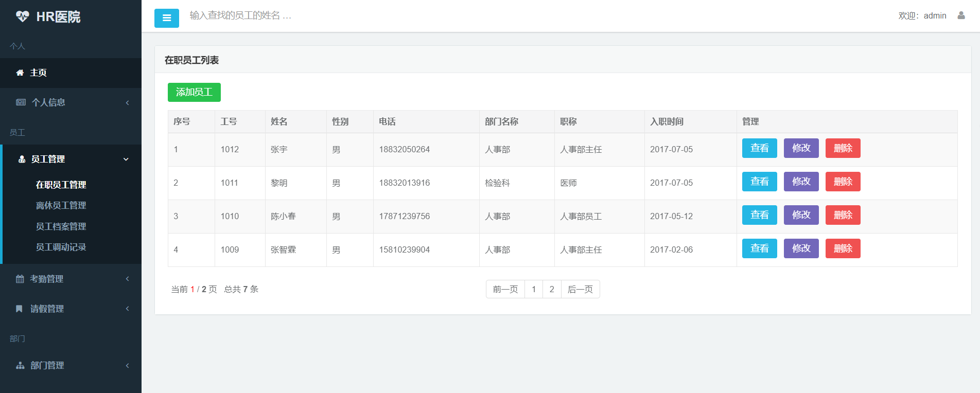Expand the 考勤管理 menu chevron
Screen dimensions: 980x393
coord(127,279)
